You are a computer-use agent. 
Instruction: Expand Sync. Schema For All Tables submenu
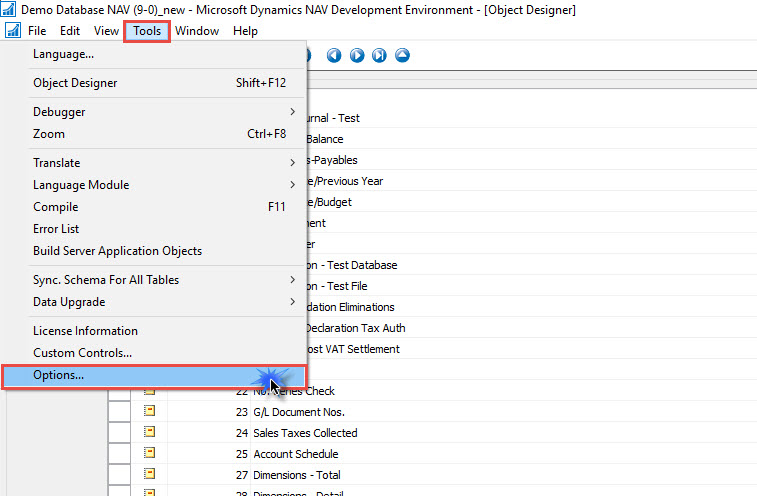coord(154,280)
